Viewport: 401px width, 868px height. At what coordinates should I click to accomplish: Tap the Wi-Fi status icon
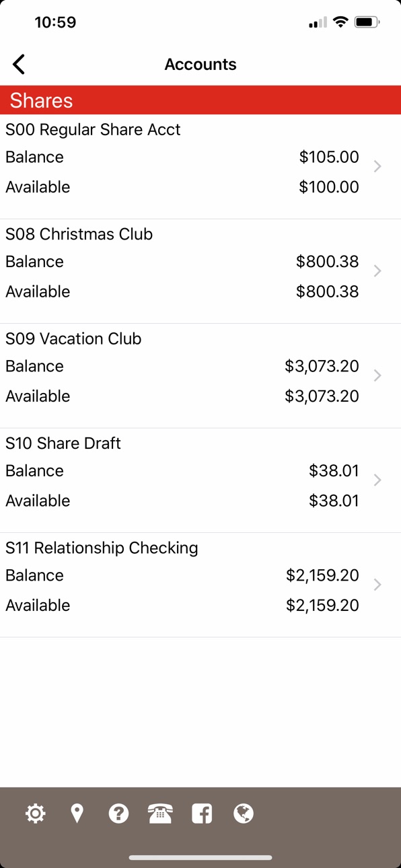point(340,22)
